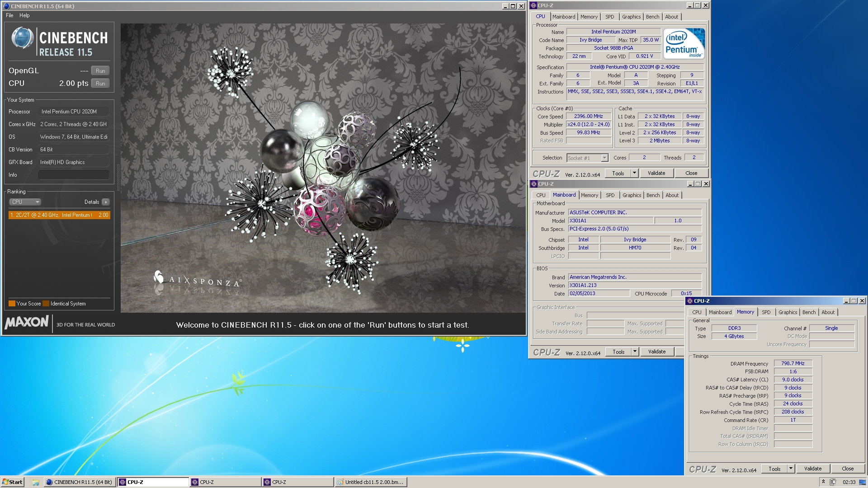Image resolution: width=868 pixels, height=488 pixels.
Task: Open About tab in Memory CPU-Z window
Action: coord(828,312)
